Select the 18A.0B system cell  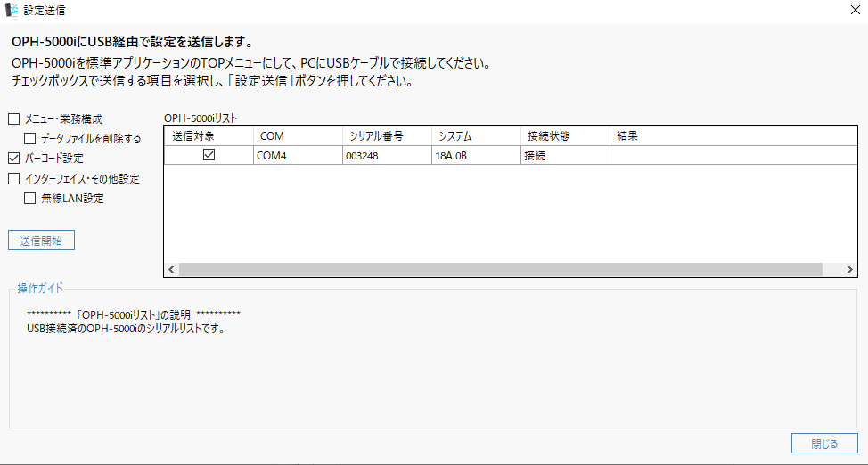pos(476,156)
